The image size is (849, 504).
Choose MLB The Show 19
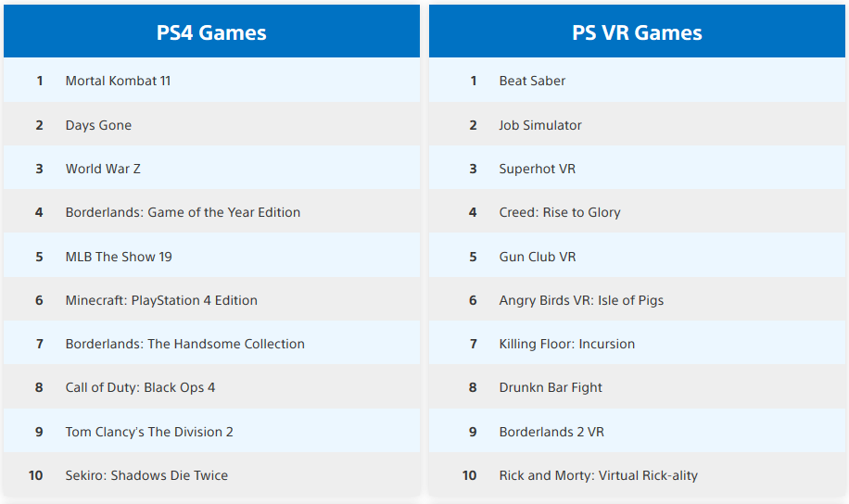(119, 257)
